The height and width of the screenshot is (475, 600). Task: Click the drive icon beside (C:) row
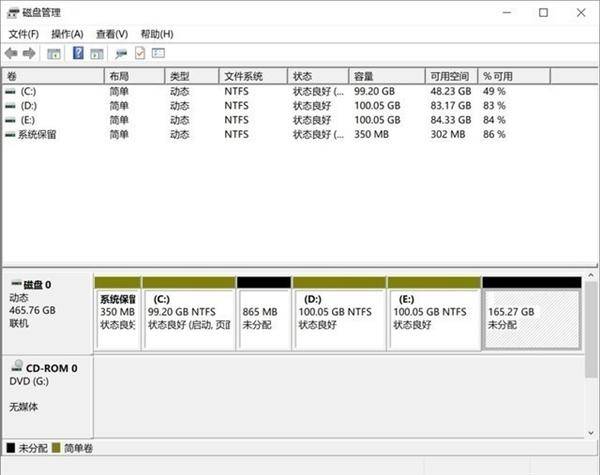coord(10,91)
